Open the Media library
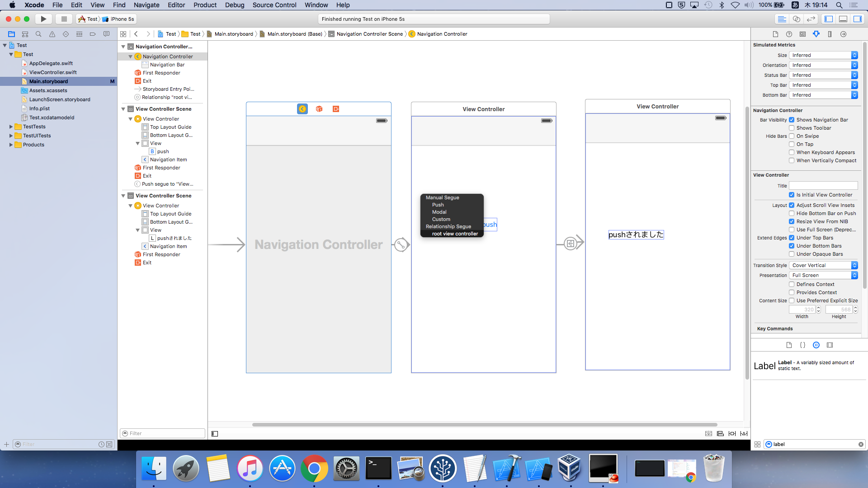This screenshot has width=868, height=488. coord(830,345)
